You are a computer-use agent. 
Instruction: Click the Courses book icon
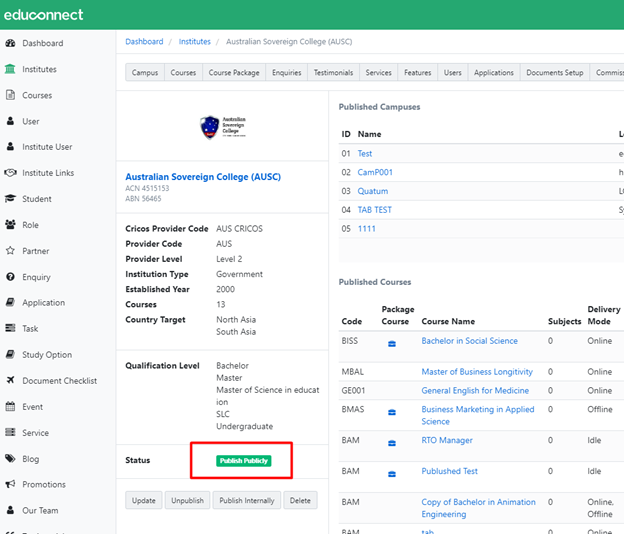(x=10, y=96)
